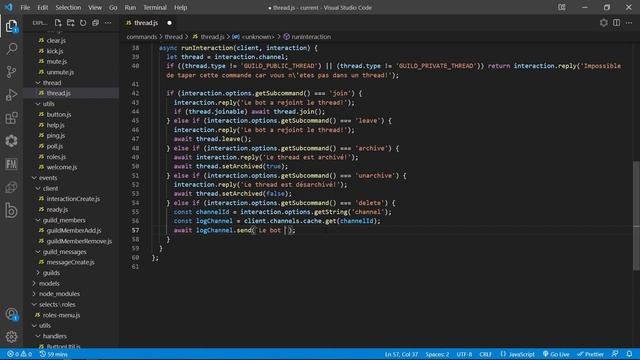Open the Accounts icon in activity bar
The height and width of the screenshot is (360, 640).
pyautogui.click(x=11, y=314)
